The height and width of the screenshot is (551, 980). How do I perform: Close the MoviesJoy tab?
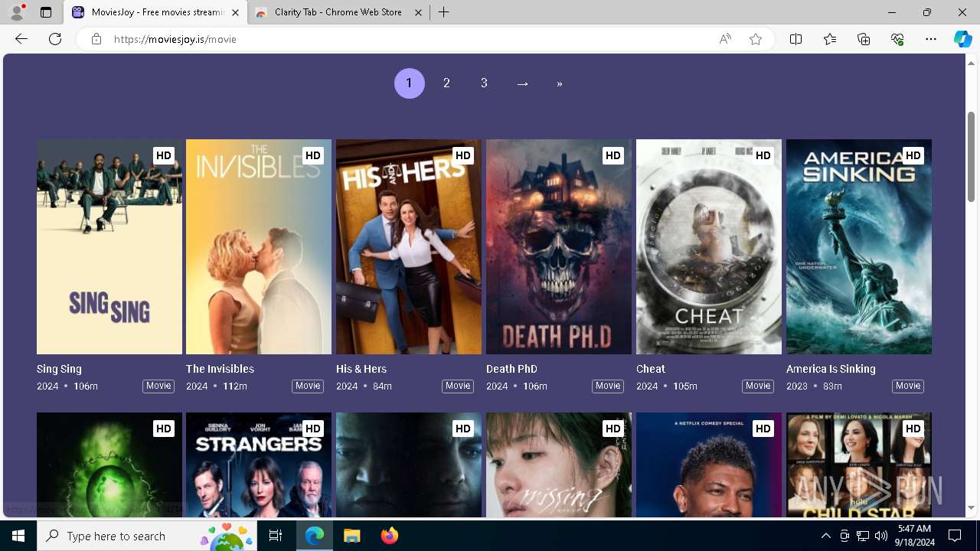tap(235, 12)
